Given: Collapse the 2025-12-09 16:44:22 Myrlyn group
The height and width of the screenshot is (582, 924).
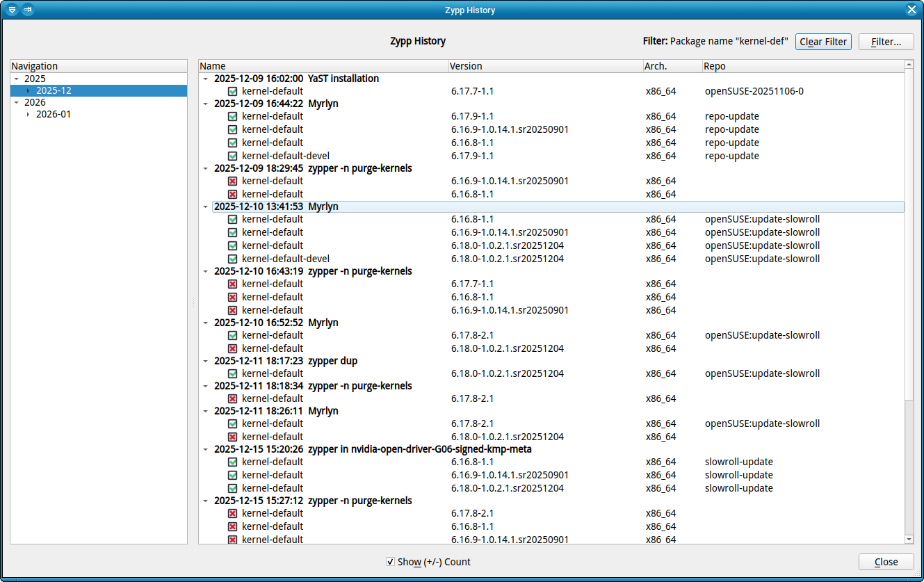Looking at the screenshot, I should tap(205, 104).
